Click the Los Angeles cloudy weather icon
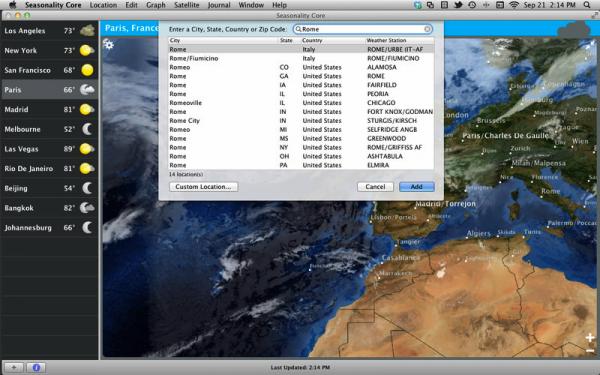Image resolution: width=600 pixels, height=375 pixels. pos(87,31)
